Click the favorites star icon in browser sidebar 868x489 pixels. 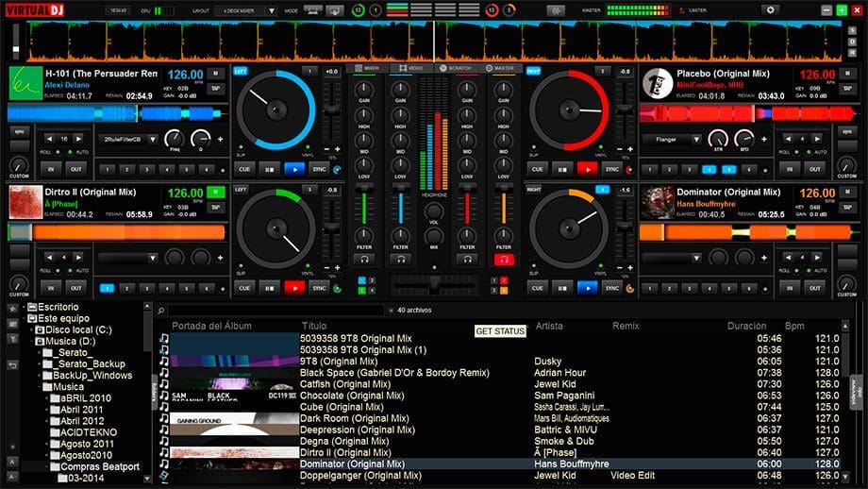tap(12, 309)
